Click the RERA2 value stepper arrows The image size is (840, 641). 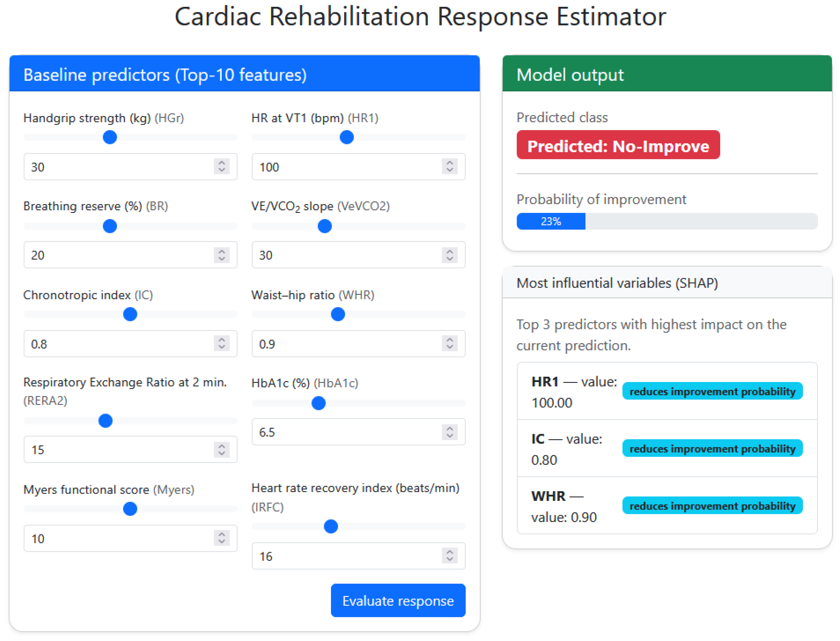point(222,450)
